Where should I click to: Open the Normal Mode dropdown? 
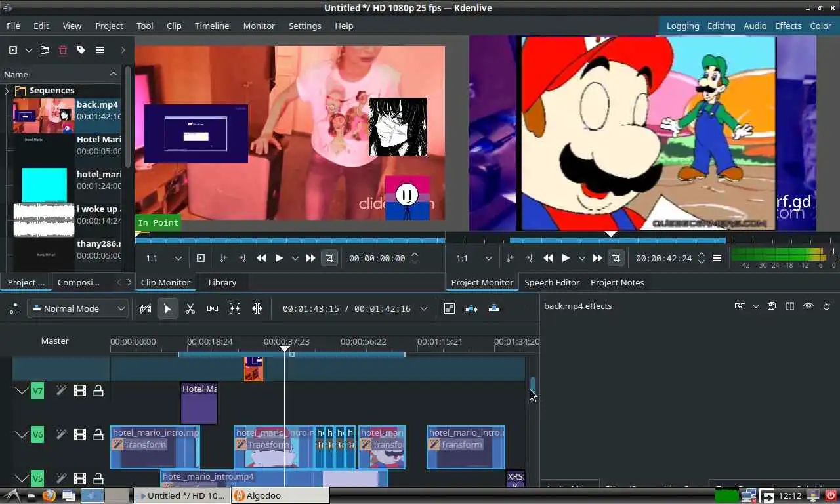77,308
